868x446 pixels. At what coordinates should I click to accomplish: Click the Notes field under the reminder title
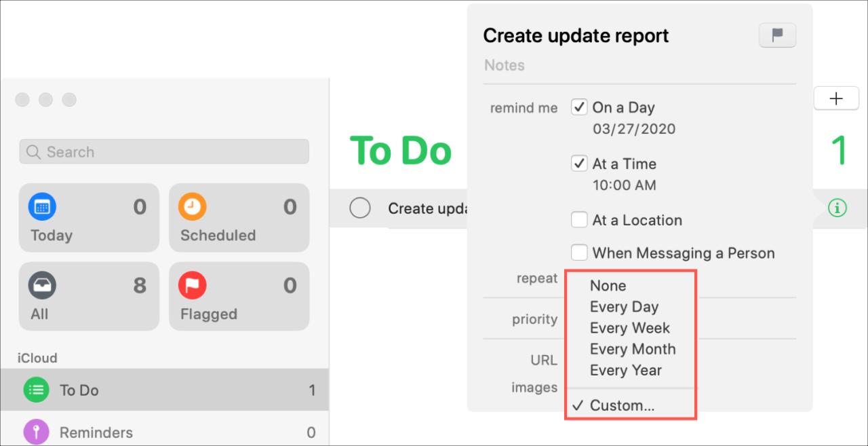(x=505, y=65)
